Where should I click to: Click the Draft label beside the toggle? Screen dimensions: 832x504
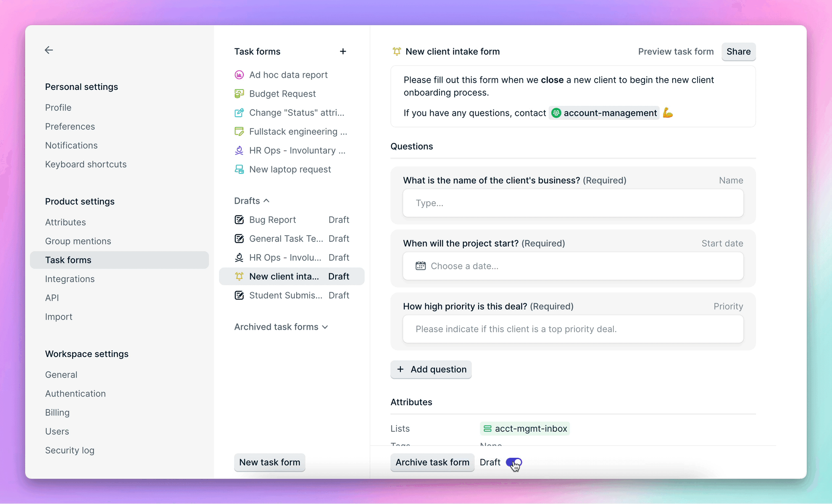click(x=490, y=462)
